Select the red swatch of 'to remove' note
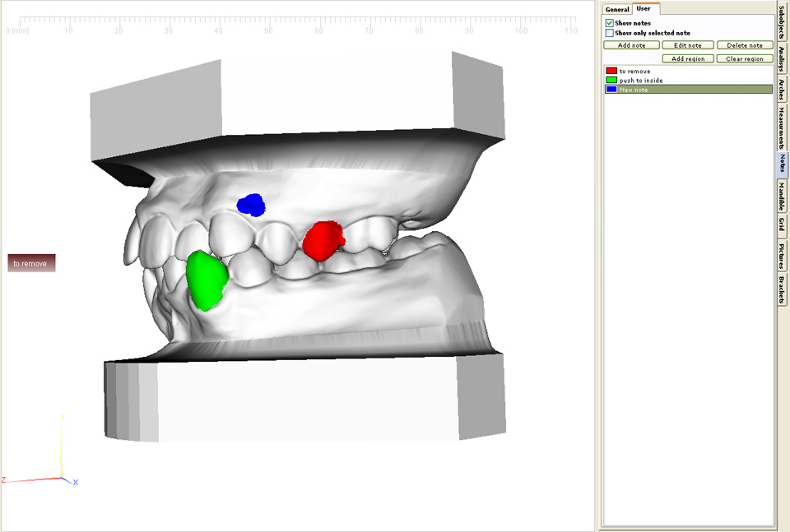790x532 pixels. 611,71
